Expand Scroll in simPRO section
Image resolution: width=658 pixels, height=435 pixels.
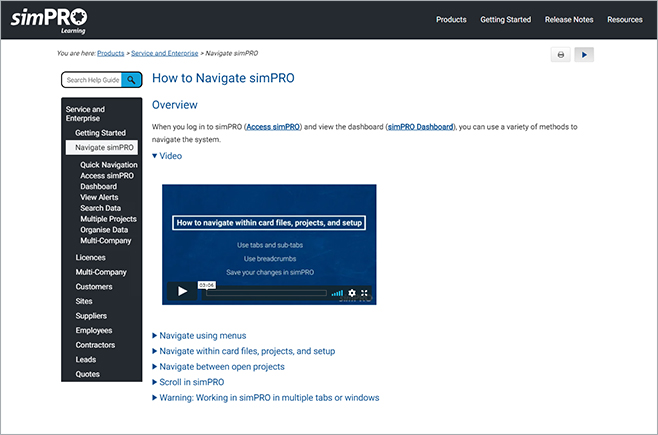188,382
